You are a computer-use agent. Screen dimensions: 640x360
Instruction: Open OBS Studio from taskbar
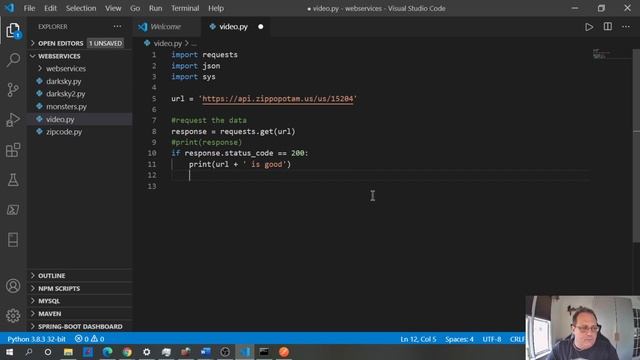(225, 352)
